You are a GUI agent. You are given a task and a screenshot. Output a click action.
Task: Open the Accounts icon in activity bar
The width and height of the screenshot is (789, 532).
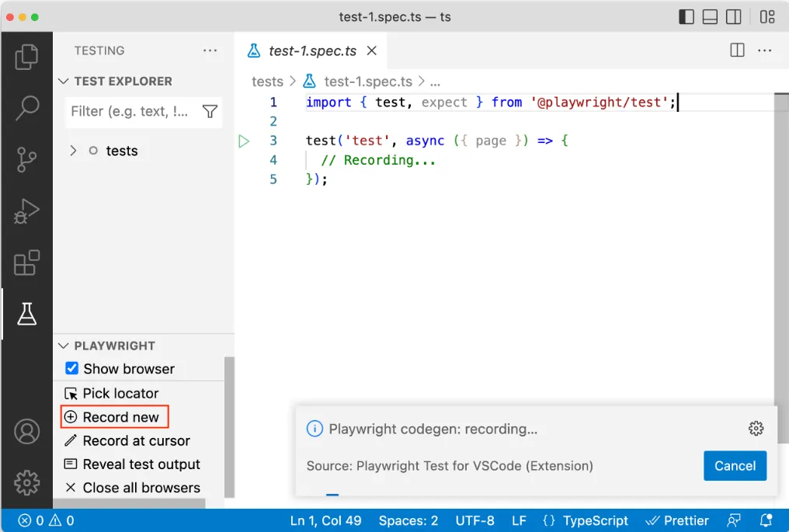coord(27,430)
